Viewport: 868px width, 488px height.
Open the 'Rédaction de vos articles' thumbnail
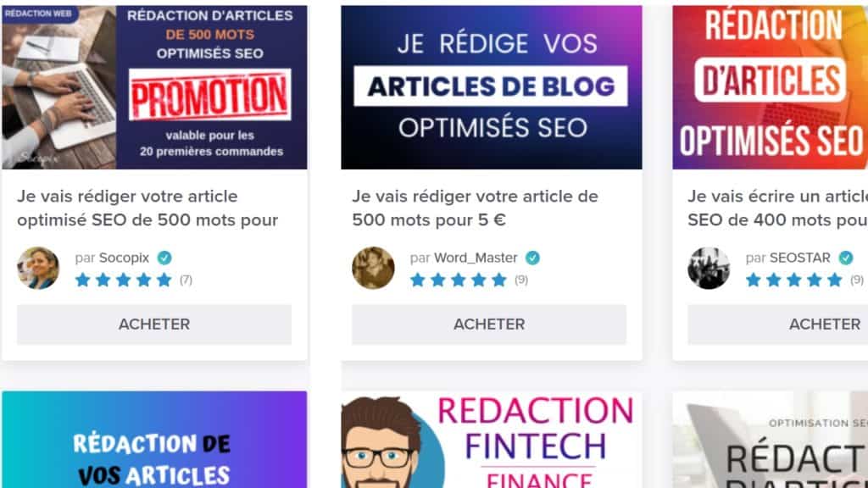coord(154,440)
